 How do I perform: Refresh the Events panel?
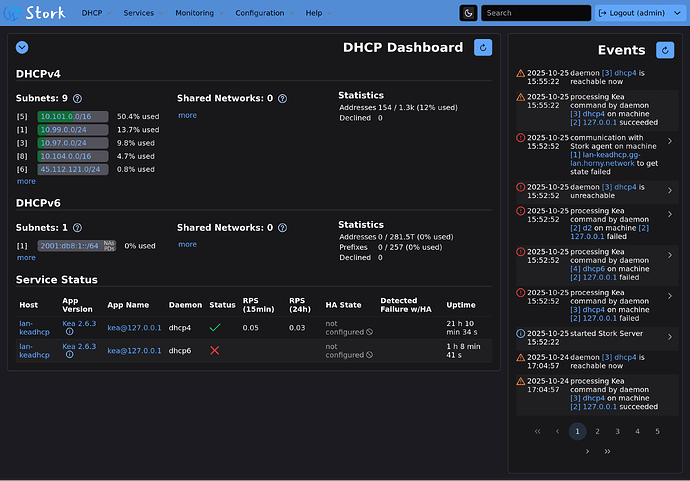(x=665, y=50)
